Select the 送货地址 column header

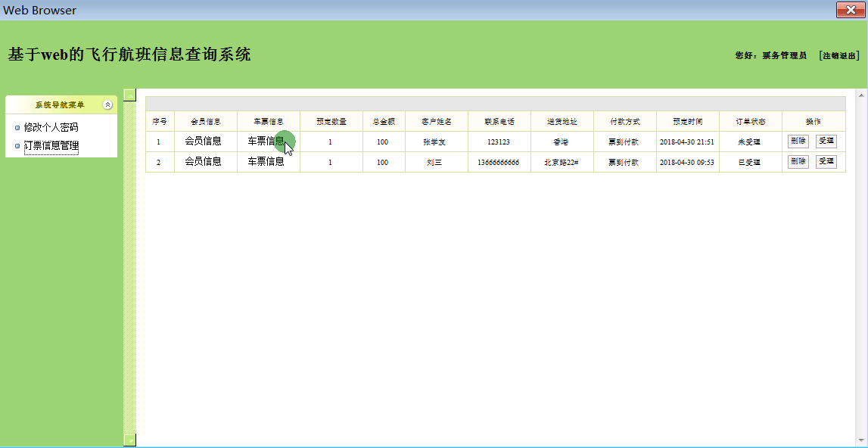pos(562,121)
